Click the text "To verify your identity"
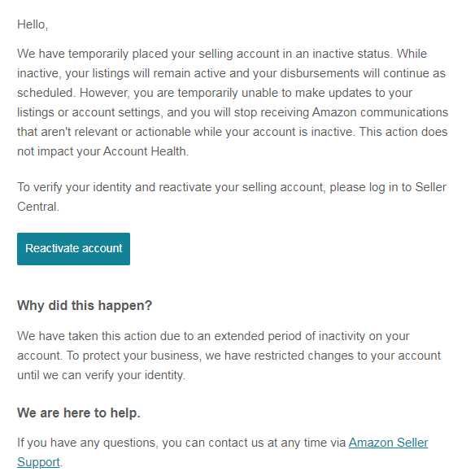The image size is (466, 476). (x=74, y=187)
